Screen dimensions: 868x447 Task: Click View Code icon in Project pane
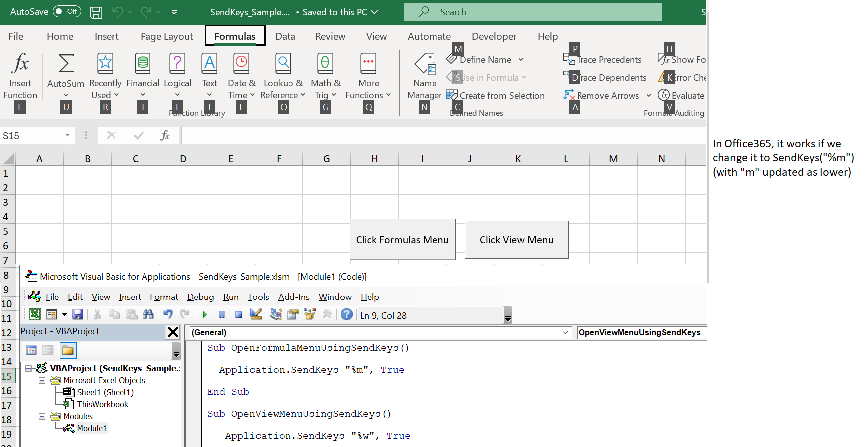(x=31, y=350)
